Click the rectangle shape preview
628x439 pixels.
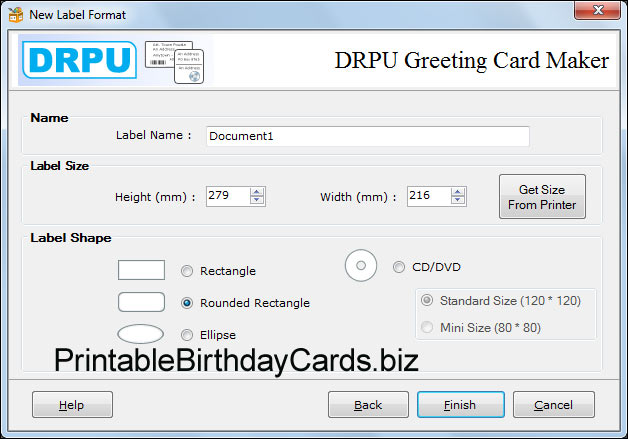click(x=141, y=270)
